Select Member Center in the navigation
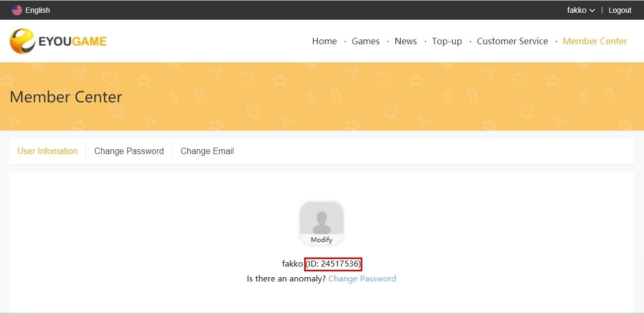The image size is (644, 314). (595, 41)
